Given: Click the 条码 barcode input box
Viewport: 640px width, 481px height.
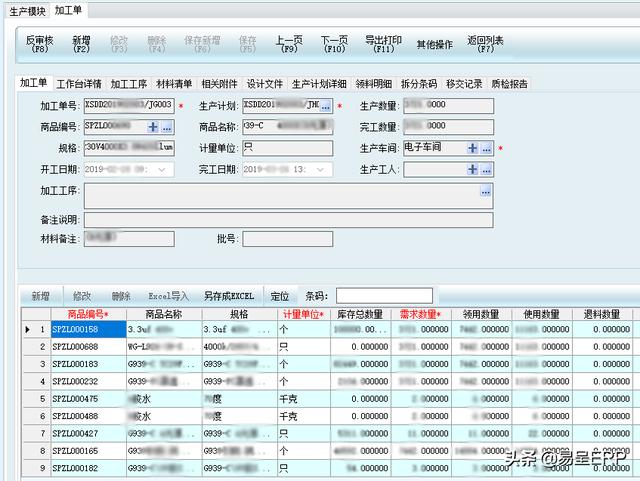Looking at the screenshot, I should tap(384, 297).
